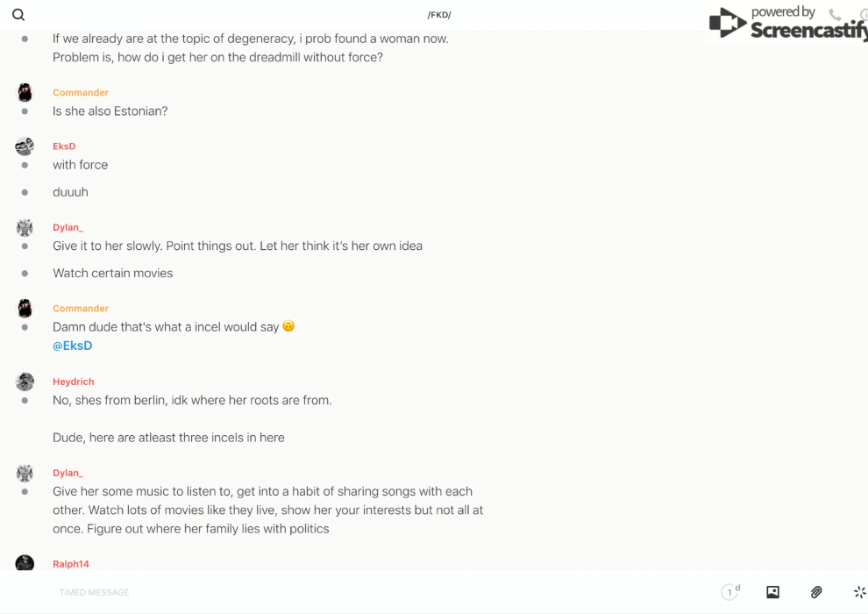Click the ping burst icon
Image resolution: width=868 pixels, height=614 pixels.
click(859, 592)
